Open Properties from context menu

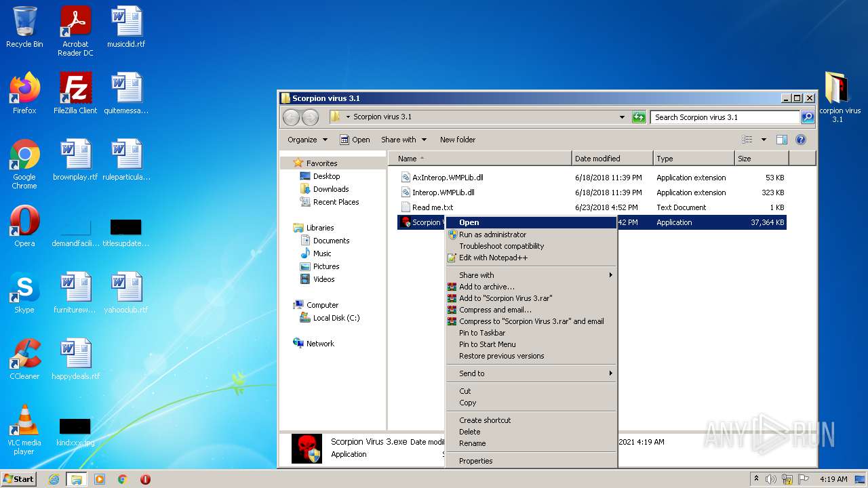531,461
